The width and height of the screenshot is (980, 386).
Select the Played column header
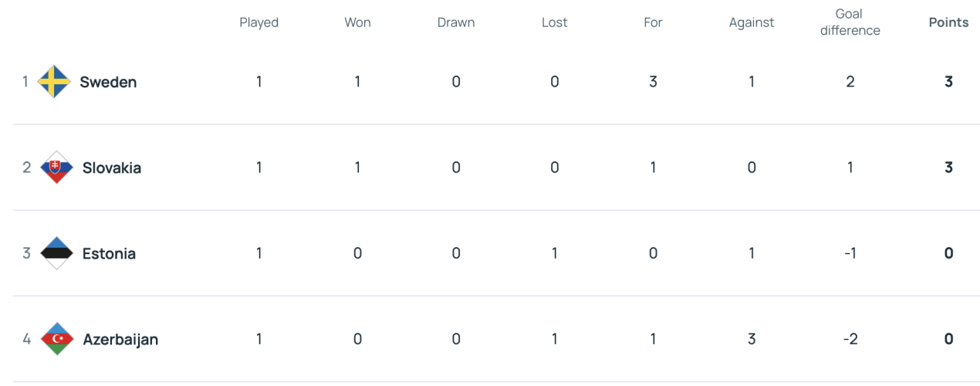259,22
